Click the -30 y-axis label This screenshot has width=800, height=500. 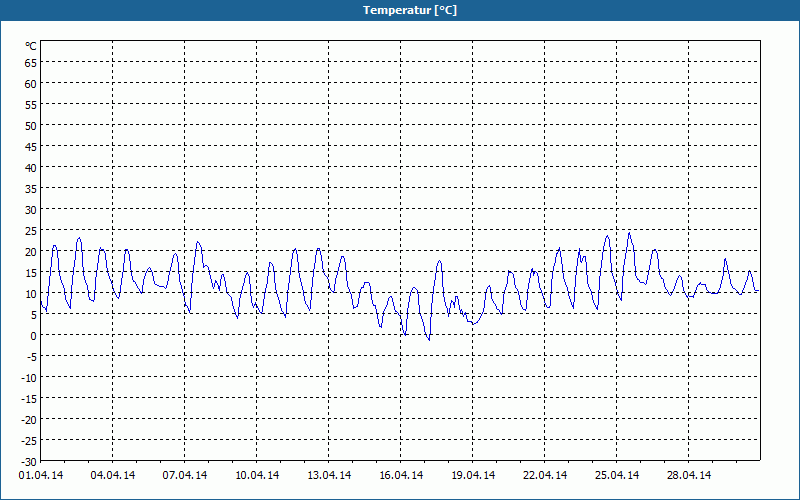click(29, 462)
